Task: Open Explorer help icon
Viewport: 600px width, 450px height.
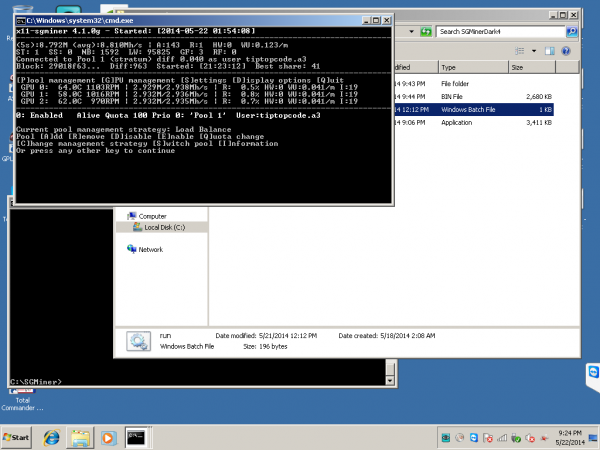Action: tap(566, 51)
